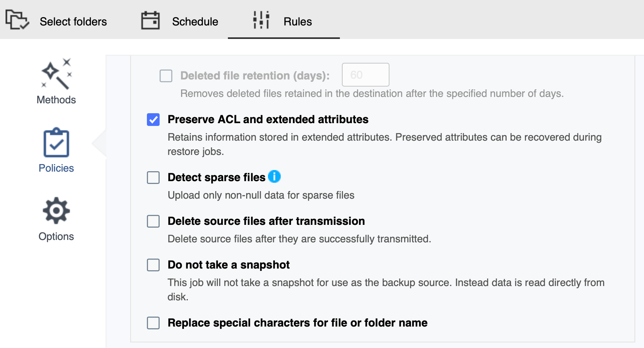
Task: Enable Detect sparse files checkbox
Action: point(153,177)
